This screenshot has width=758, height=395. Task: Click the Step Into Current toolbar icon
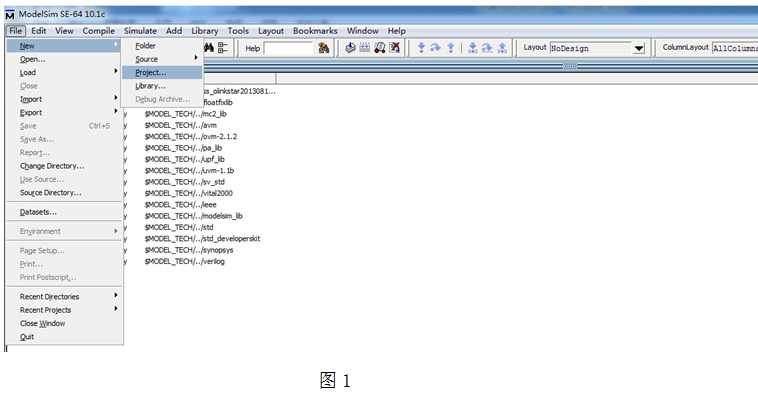click(x=473, y=47)
